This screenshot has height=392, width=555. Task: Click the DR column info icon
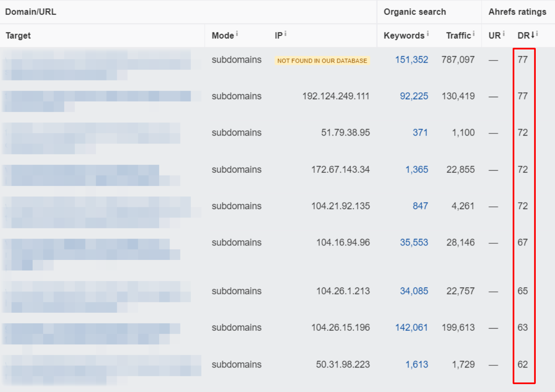click(x=537, y=33)
